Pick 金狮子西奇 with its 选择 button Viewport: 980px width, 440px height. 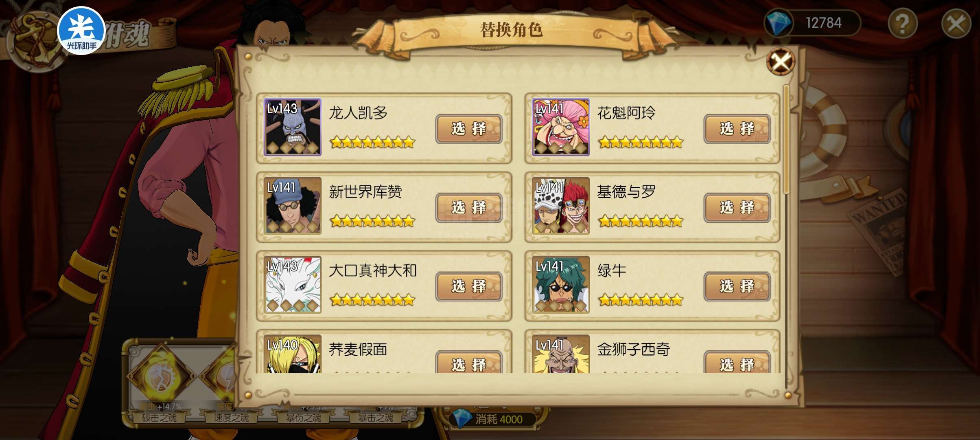pyautogui.click(x=737, y=363)
